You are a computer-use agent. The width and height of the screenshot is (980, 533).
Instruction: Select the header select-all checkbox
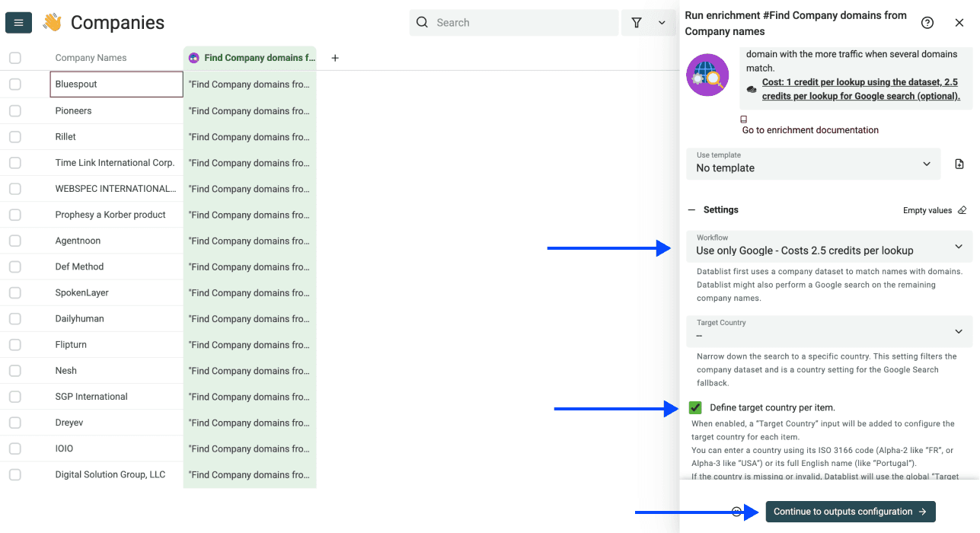[14, 57]
